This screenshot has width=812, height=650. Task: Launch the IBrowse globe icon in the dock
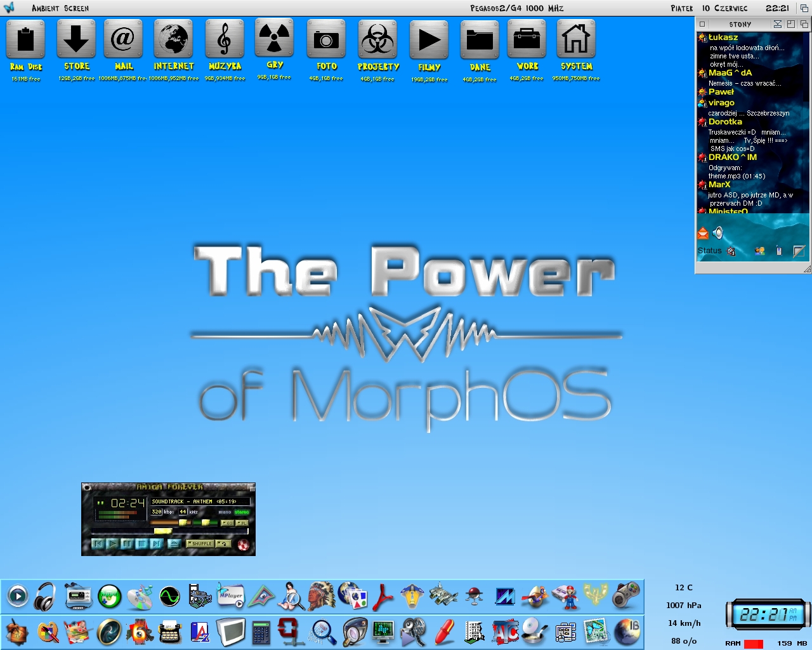click(626, 632)
